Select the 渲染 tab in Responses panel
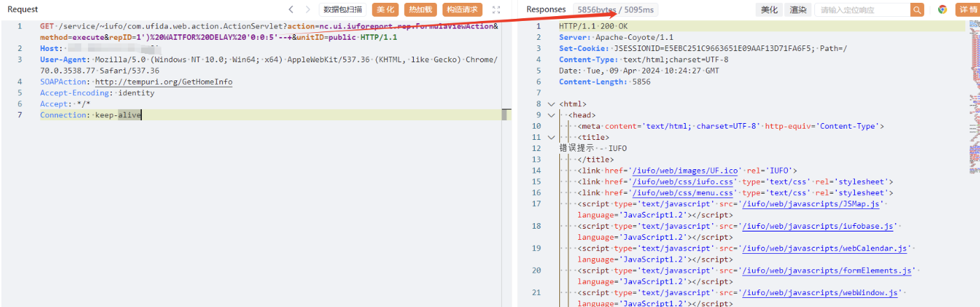This screenshot has width=980, height=307. click(x=798, y=10)
